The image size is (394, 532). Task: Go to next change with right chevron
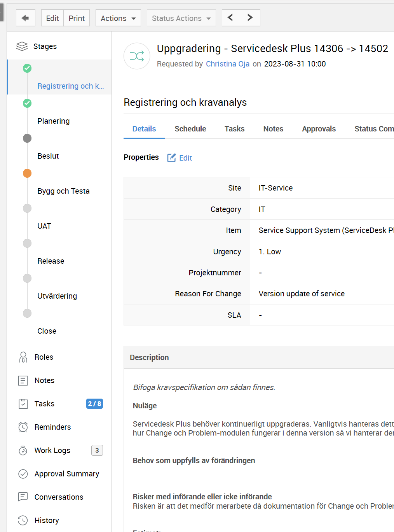pyautogui.click(x=251, y=18)
